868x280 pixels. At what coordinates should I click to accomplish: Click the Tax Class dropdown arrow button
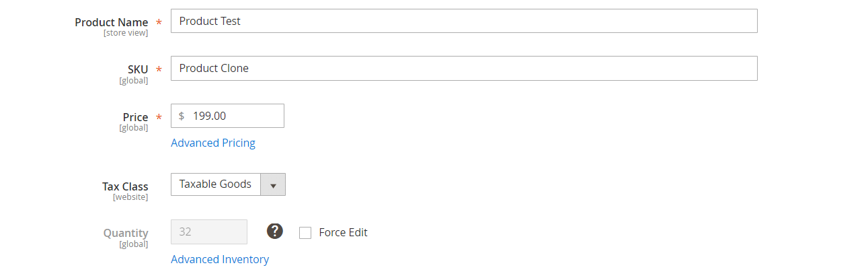[x=273, y=184]
